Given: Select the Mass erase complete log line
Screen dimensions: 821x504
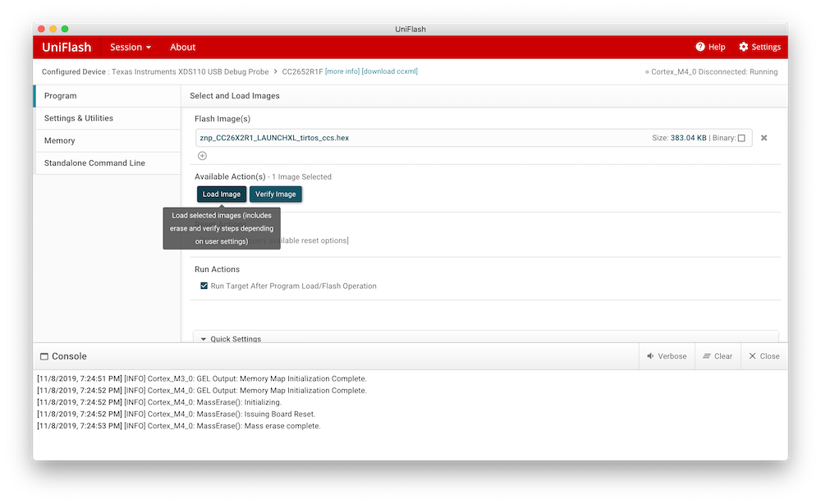Looking at the screenshot, I should pyautogui.click(x=178, y=426).
